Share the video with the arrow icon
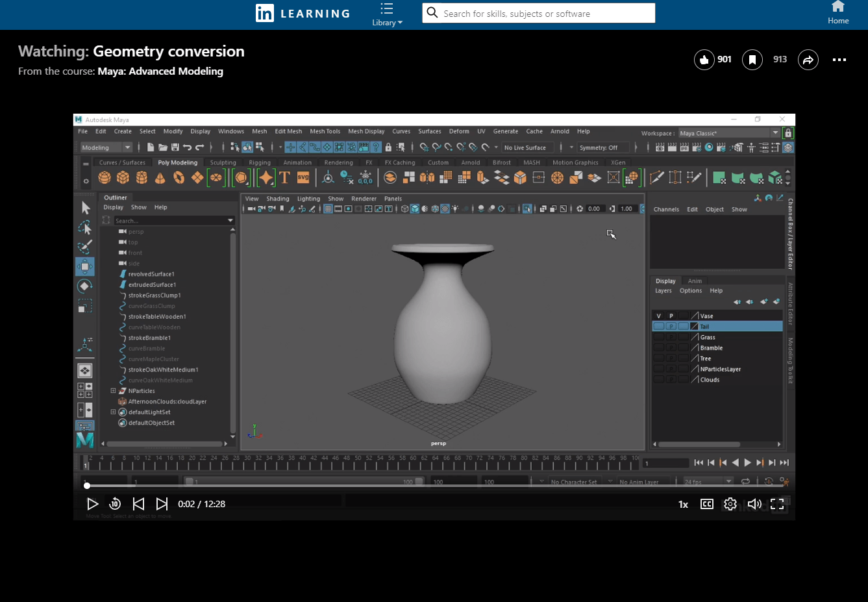The width and height of the screenshot is (868, 602). coord(808,60)
